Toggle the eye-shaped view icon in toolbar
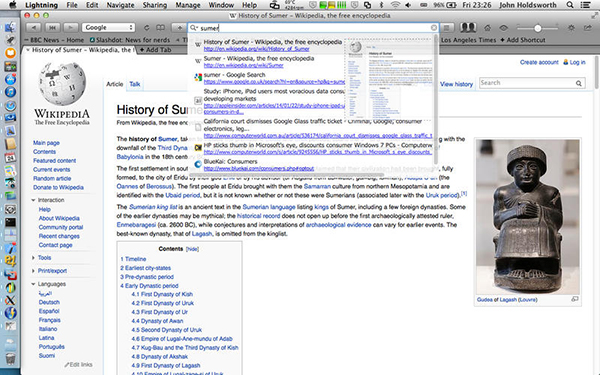 [504, 28]
